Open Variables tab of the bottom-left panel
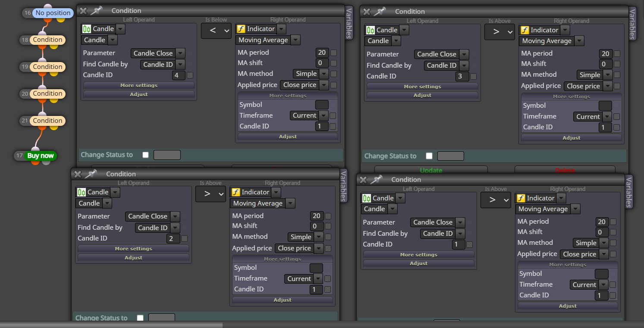The height and width of the screenshot is (328, 644). 343,186
